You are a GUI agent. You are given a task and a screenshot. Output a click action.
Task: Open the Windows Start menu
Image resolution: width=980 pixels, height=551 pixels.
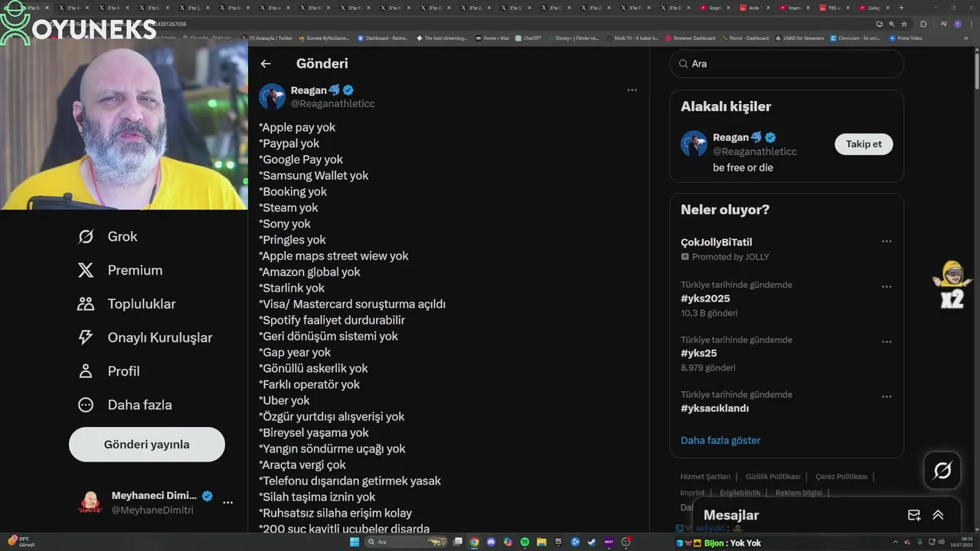point(354,542)
